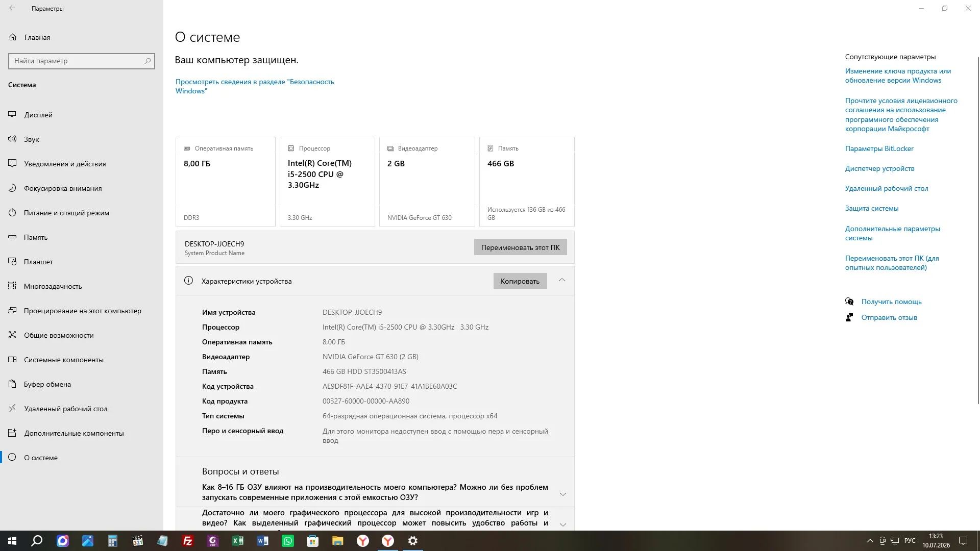This screenshot has width=980, height=551.
Task: Launch Media Player Classic from taskbar
Action: (x=138, y=541)
